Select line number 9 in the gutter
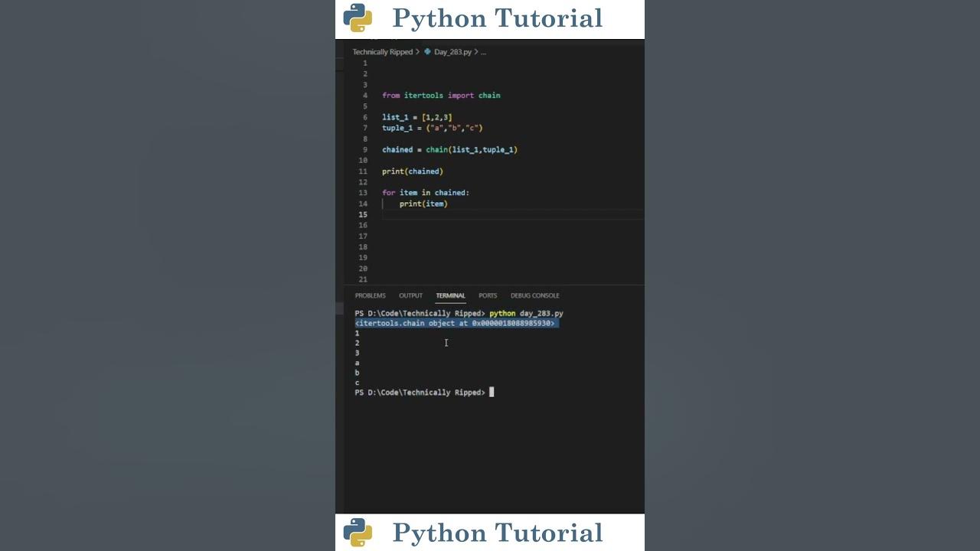 point(364,150)
